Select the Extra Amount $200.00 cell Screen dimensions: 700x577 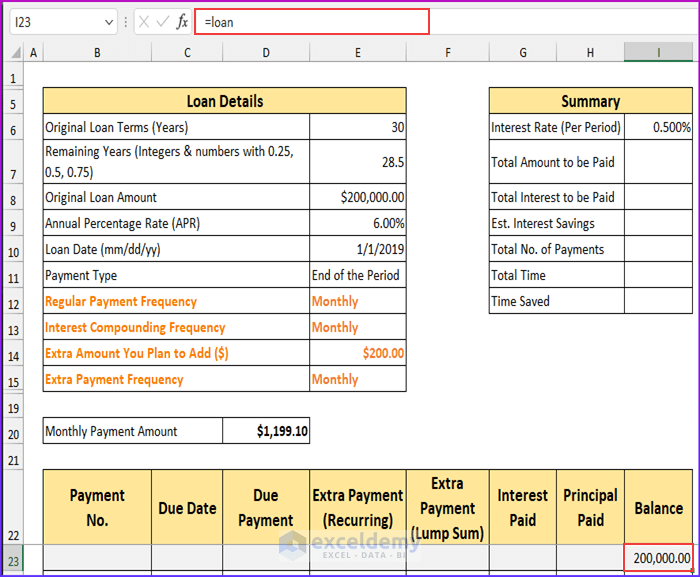(357, 354)
